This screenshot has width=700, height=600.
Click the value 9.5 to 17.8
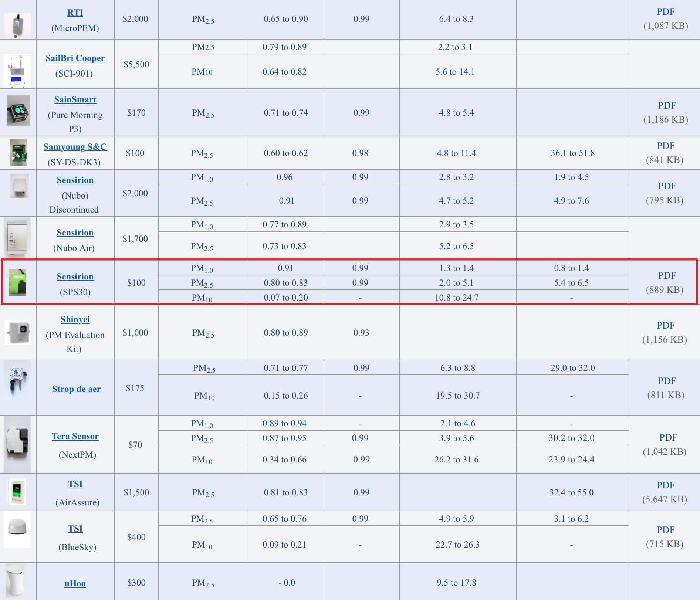pyautogui.click(x=457, y=583)
